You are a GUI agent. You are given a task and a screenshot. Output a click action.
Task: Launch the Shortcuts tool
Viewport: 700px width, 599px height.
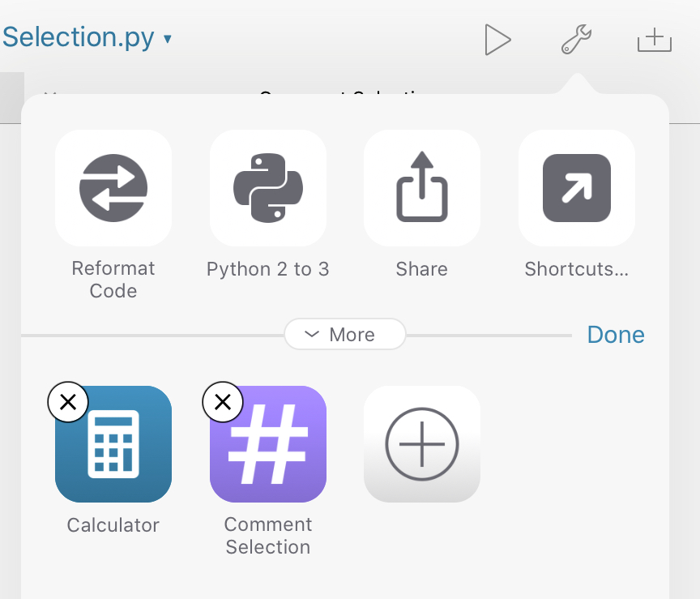(x=576, y=188)
